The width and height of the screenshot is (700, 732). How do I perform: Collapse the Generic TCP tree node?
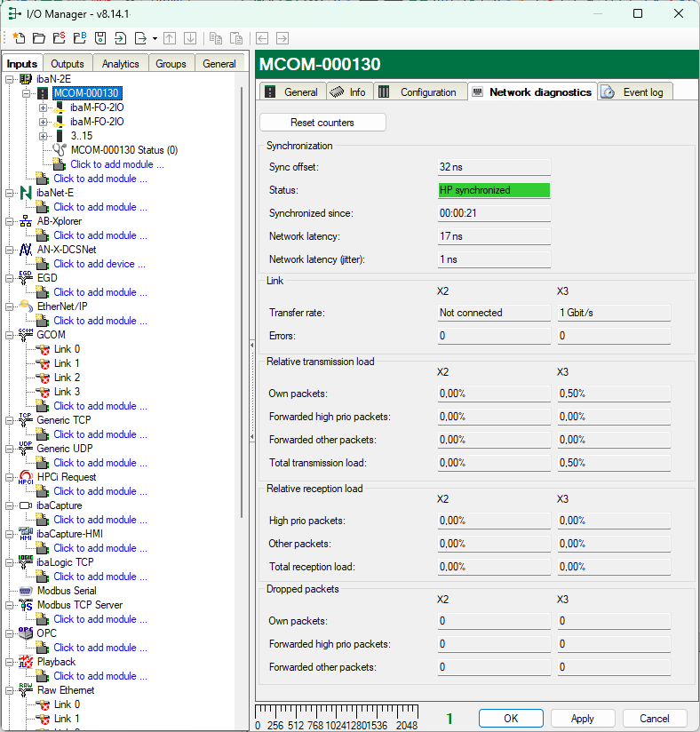10,420
